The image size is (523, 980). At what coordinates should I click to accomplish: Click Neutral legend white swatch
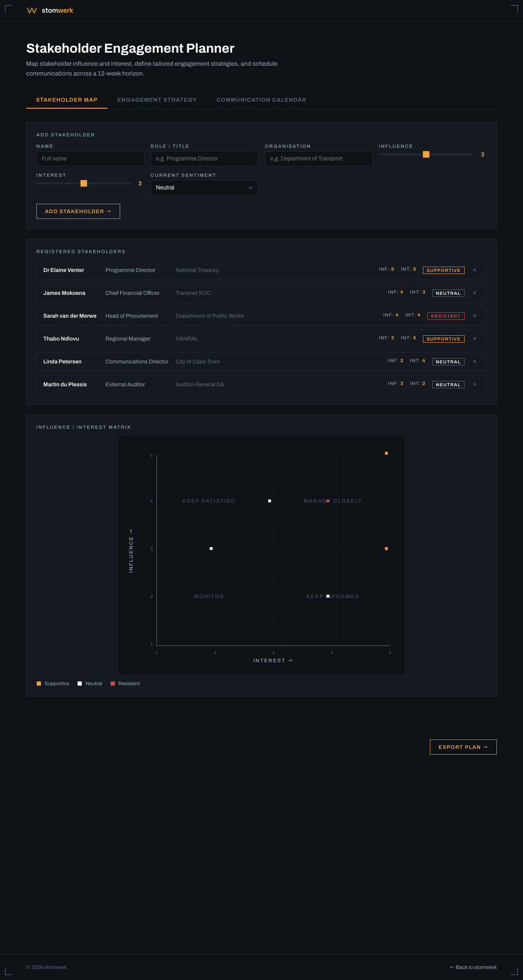(x=80, y=684)
